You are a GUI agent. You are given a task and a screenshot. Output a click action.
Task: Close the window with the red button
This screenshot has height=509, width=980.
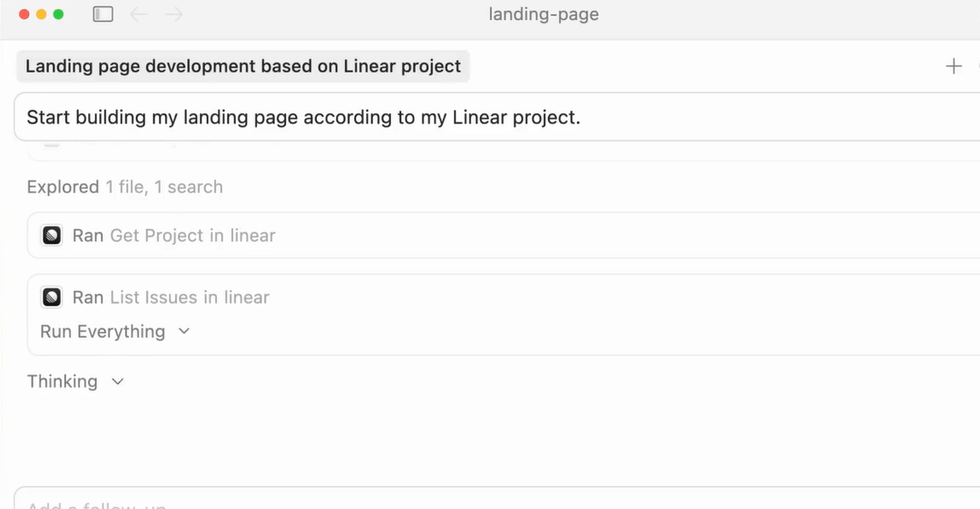click(24, 15)
